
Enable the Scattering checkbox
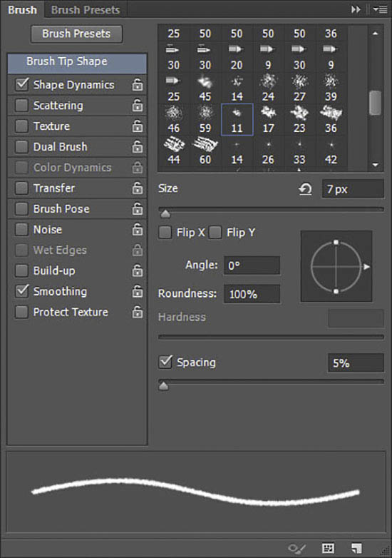(21, 106)
